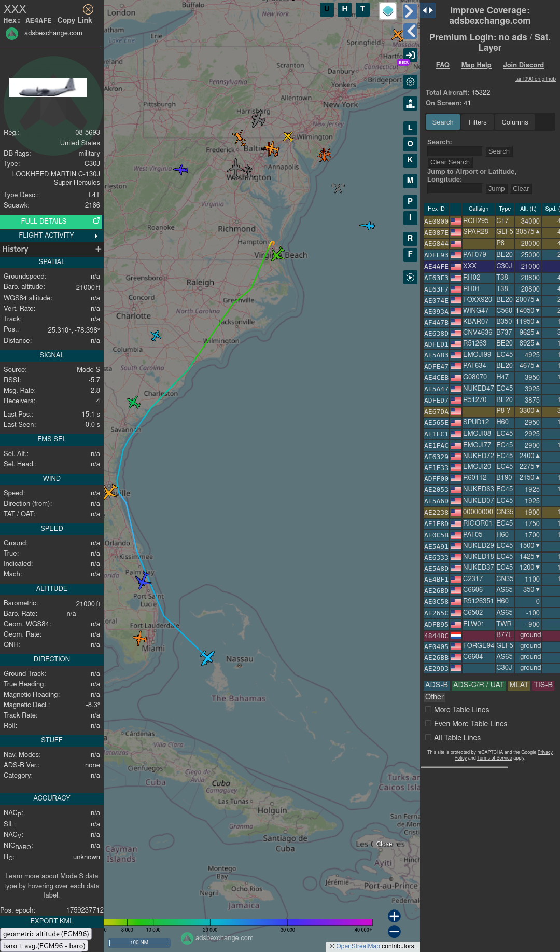
Task: Enable More Table Lines checkbox
Action: tap(428, 709)
